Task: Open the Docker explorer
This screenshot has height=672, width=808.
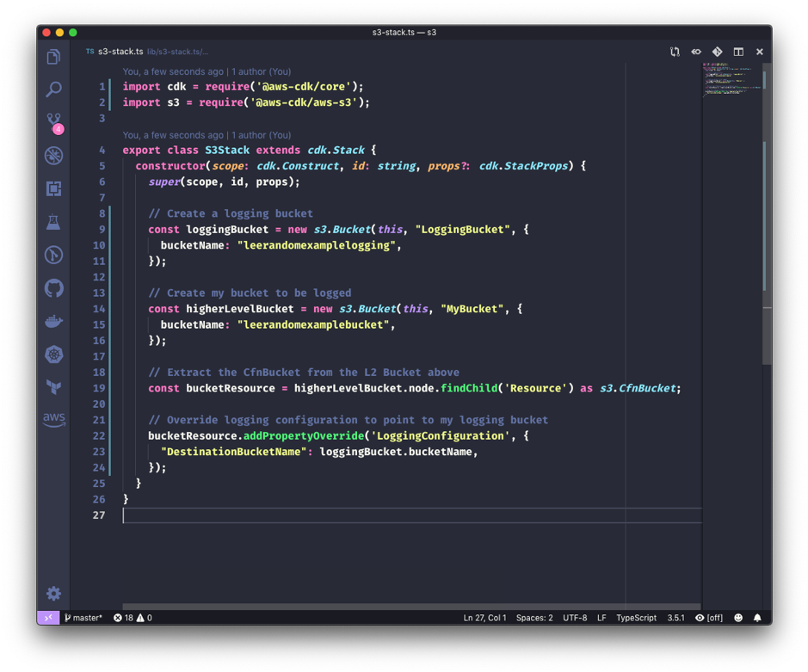Action: [53, 321]
